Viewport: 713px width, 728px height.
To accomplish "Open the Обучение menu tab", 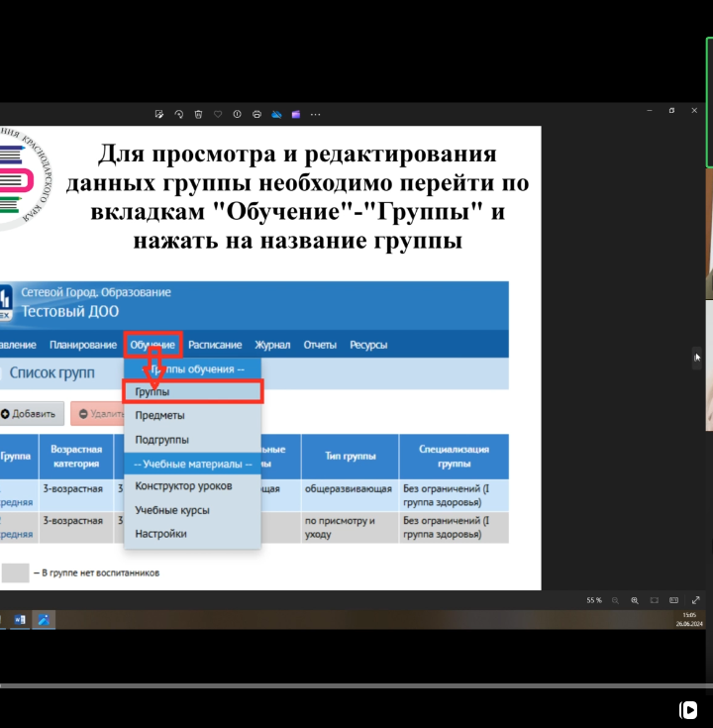I will 153,345.
